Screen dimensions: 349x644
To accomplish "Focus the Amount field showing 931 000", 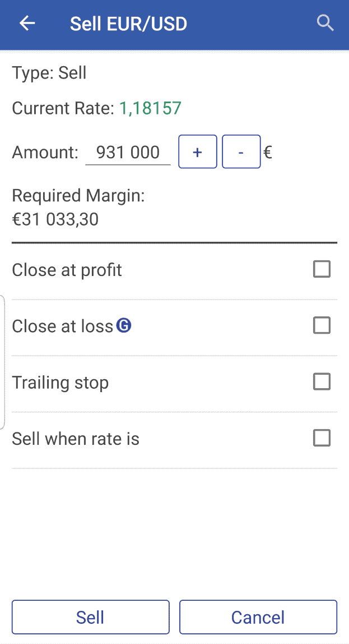I will pyautogui.click(x=128, y=153).
